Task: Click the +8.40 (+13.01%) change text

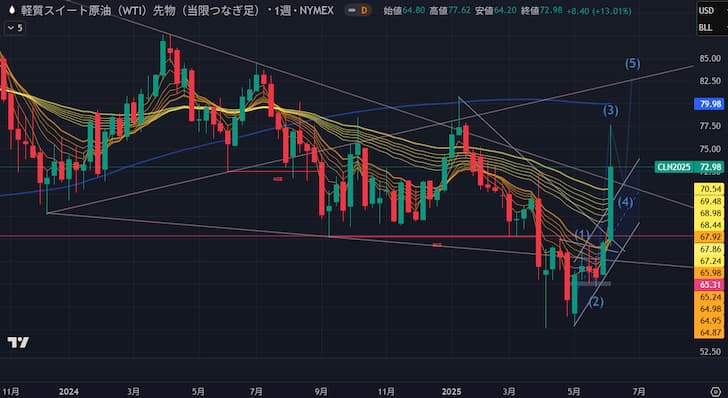Action: point(599,11)
